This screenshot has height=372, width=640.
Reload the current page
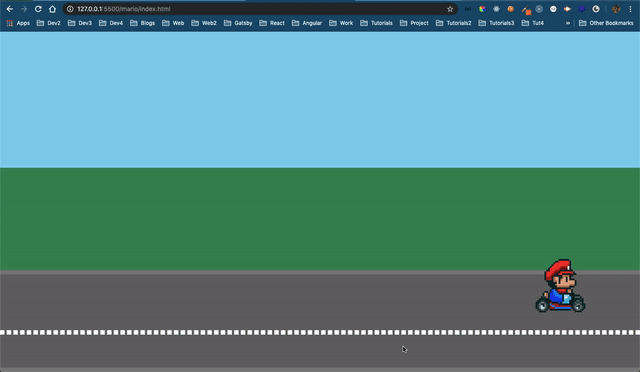point(38,9)
